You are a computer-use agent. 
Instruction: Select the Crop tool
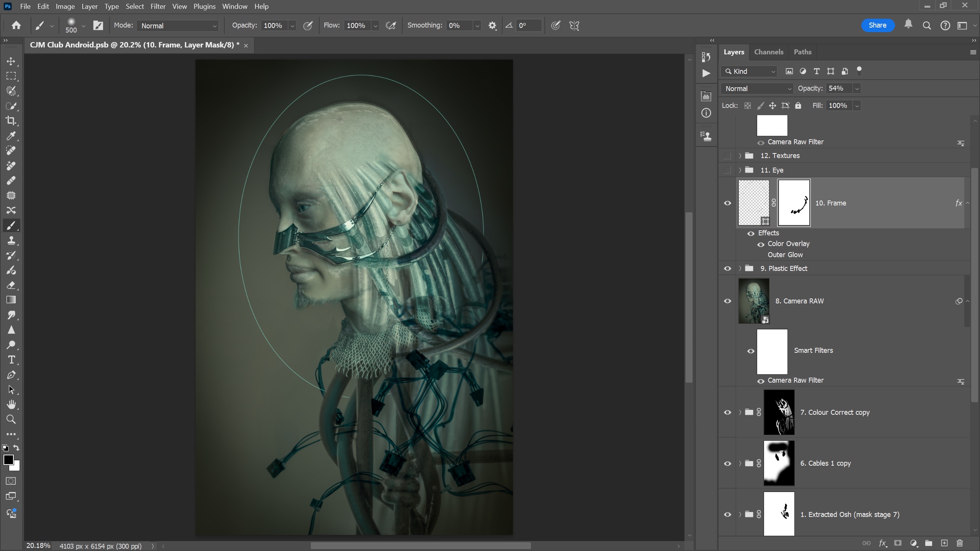(x=11, y=121)
